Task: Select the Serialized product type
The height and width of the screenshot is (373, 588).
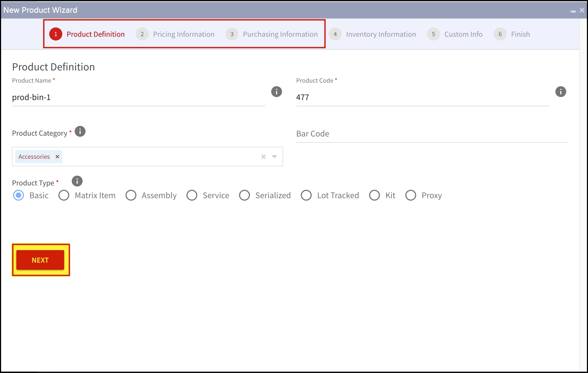Action: (x=245, y=195)
